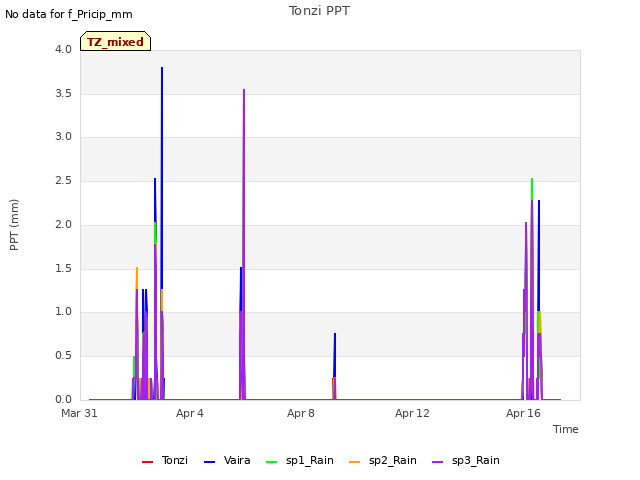
Task: Toggle the sp2_Rain legend entry
Action: (x=383, y=461)
